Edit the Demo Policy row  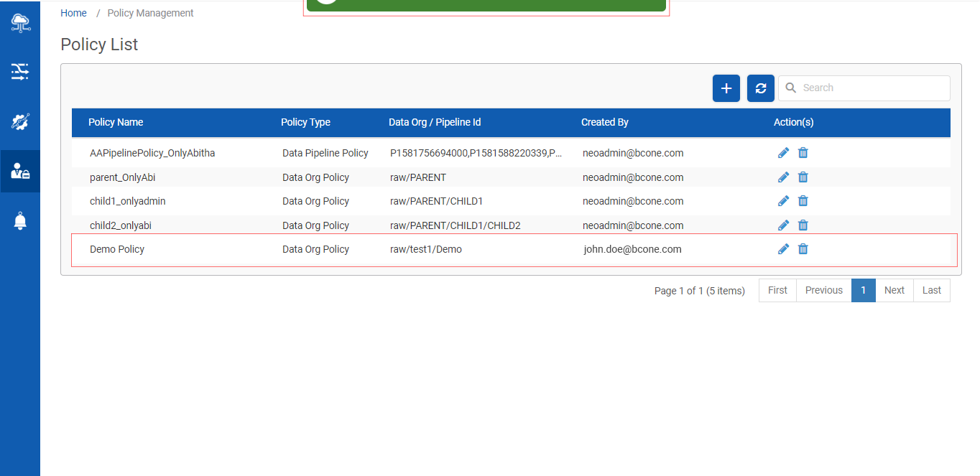pos(783,249)
